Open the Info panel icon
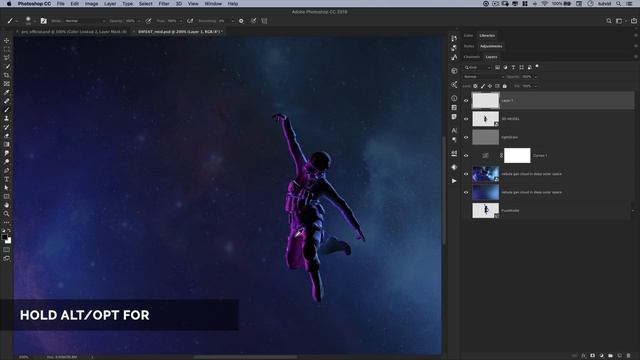 click(454, 98)
